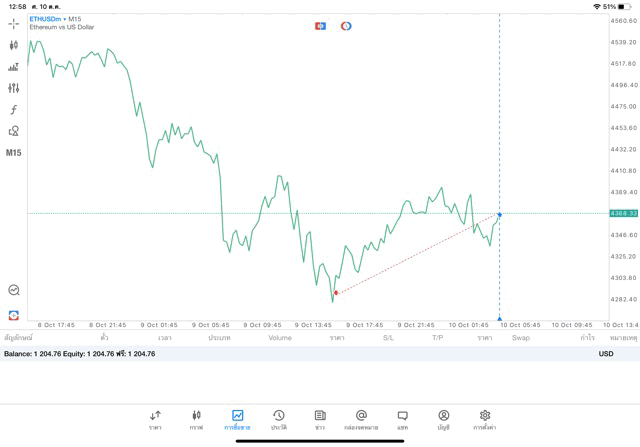
Task: Open the candlestick chart type icon
Action: point(13,45)
